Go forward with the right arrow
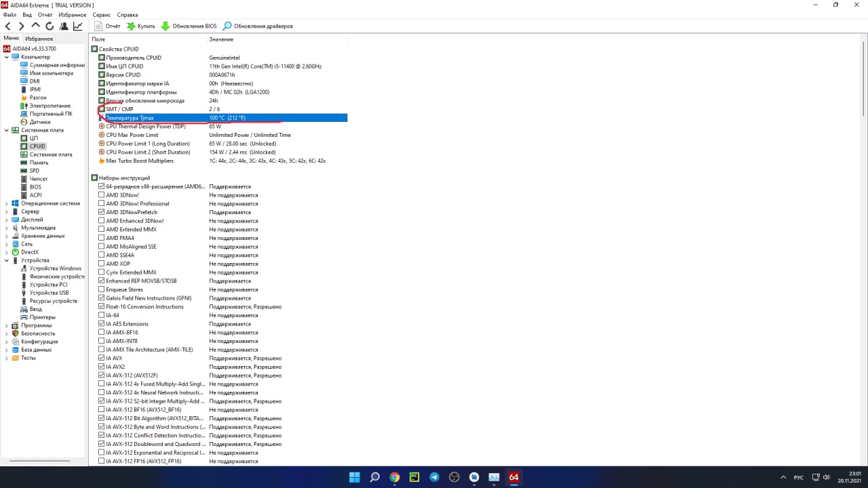This screenshot has width=868, height=488. coord(22,26)
